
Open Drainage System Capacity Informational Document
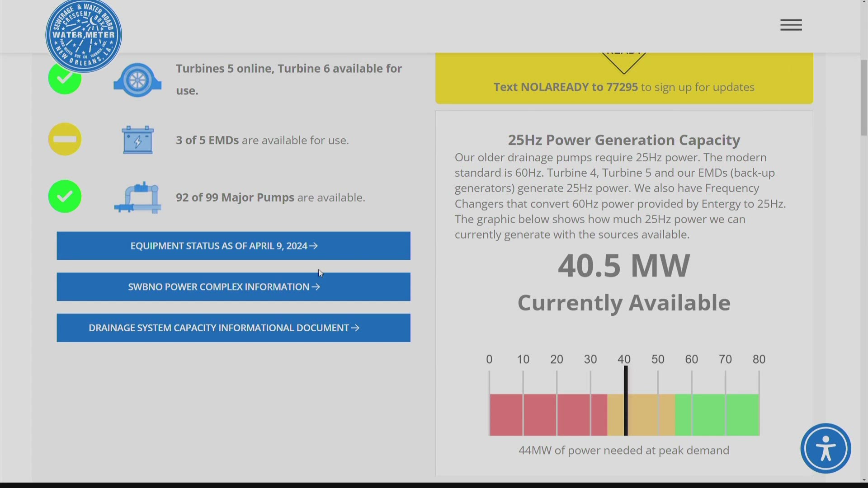(x=233, y=328)
